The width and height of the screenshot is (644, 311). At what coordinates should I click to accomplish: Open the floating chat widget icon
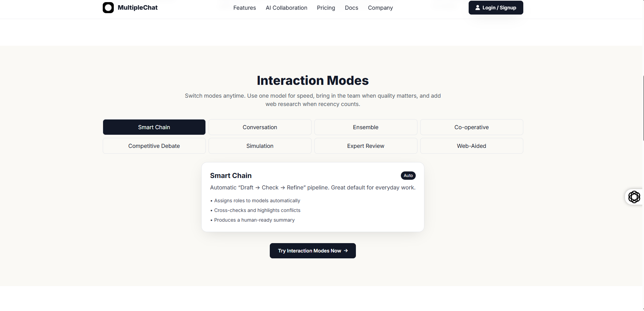(634, 197)
